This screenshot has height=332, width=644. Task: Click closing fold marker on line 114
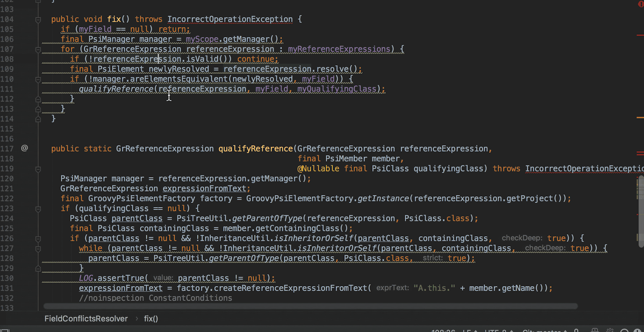[38, 119]
